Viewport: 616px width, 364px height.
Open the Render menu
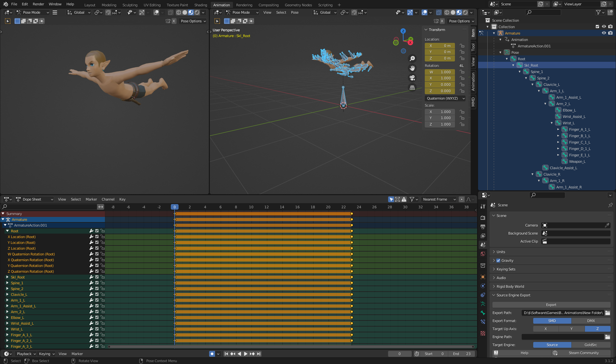[x=38, y=4]
